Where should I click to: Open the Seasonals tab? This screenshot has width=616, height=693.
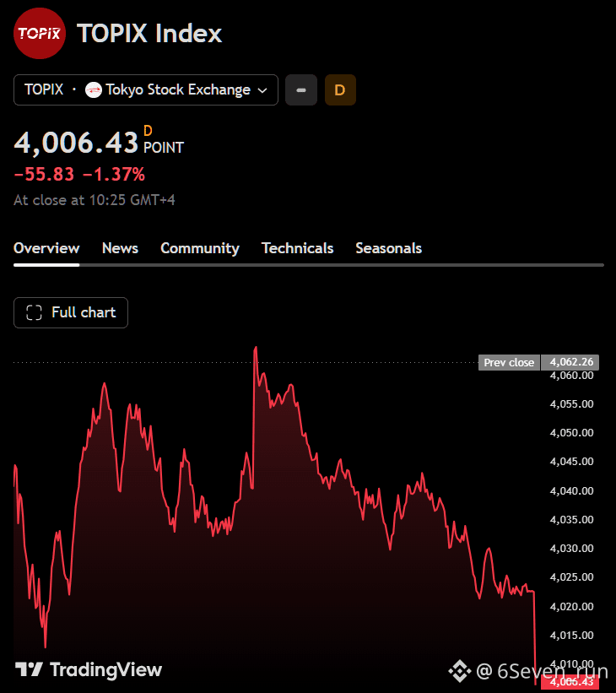point(389,248)
